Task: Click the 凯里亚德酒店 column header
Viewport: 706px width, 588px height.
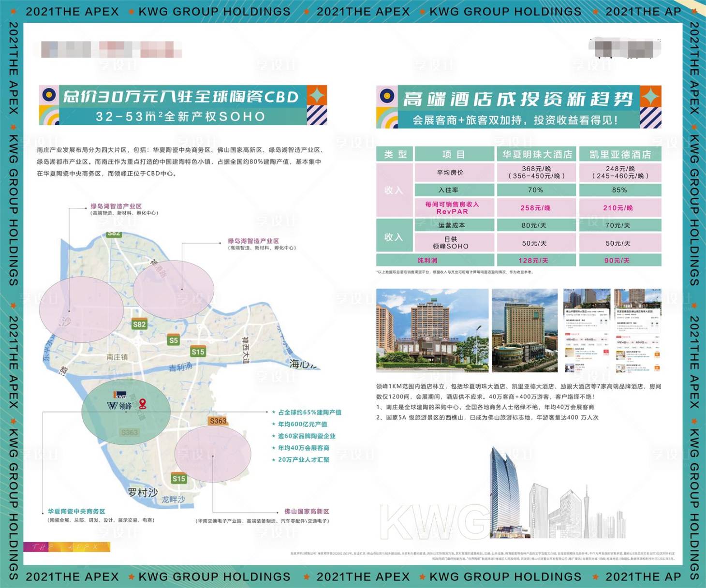Action: click(x=620, y=154)
